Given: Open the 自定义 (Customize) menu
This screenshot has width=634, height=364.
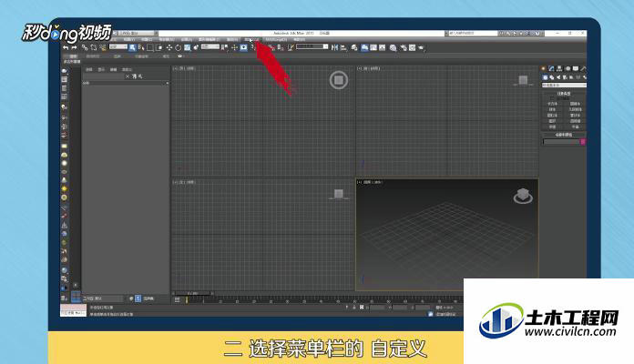Looking at the screenshot, I should pos(252,40).
